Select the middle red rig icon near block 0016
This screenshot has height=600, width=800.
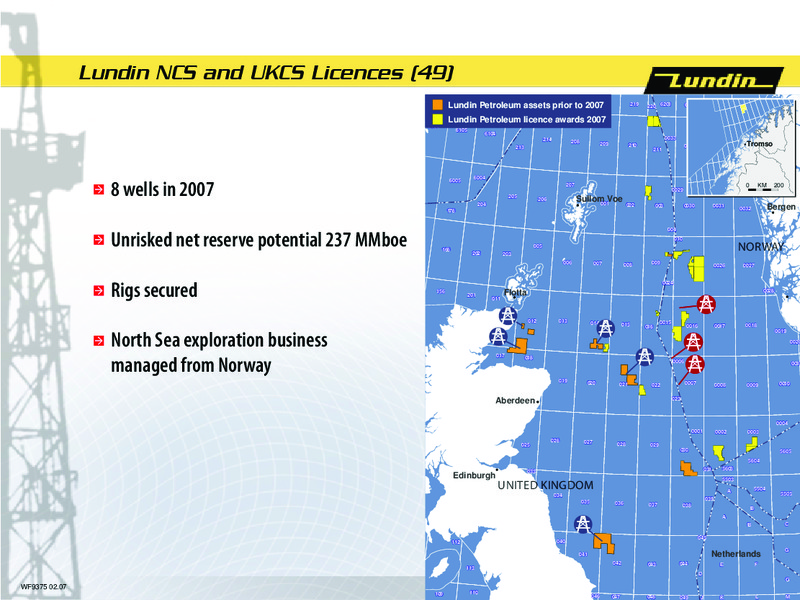[693, 341]
